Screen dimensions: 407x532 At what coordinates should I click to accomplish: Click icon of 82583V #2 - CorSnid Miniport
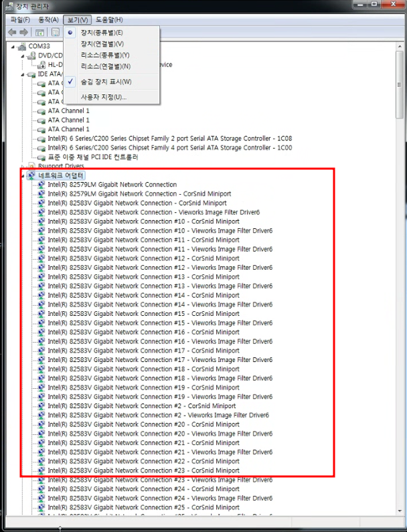tap(41, 406)
